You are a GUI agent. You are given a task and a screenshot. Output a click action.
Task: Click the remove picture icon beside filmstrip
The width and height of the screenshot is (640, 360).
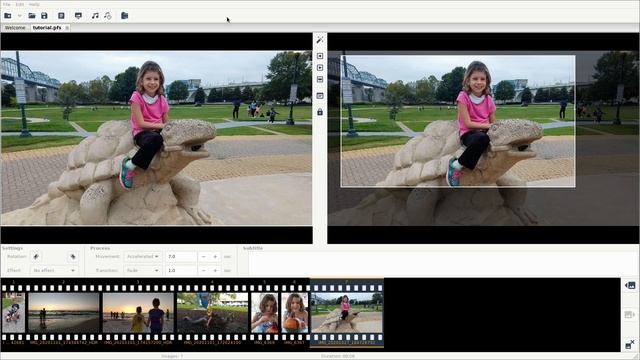[x=630, y=344]
